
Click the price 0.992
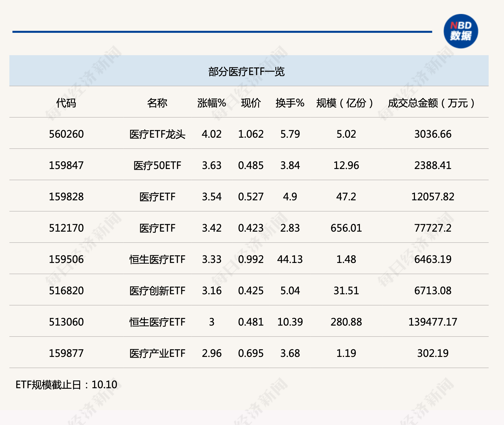(x=251, y=259)
